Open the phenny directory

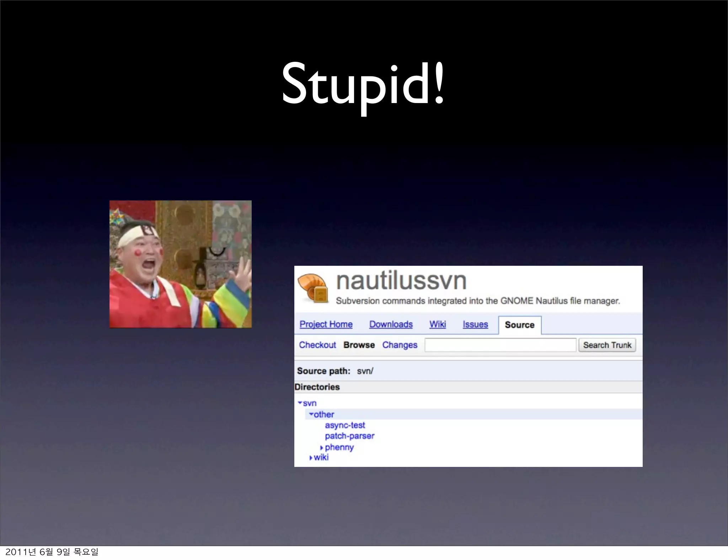pos(339,447)
